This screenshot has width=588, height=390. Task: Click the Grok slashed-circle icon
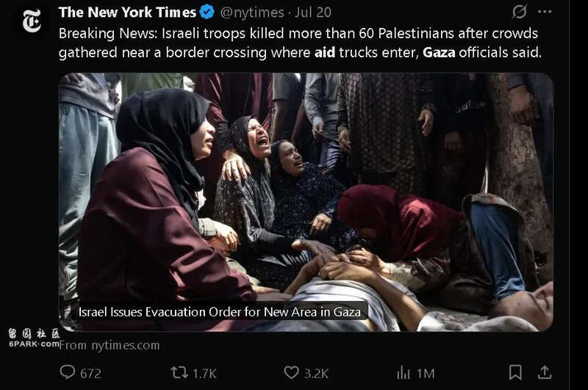pyautogui.click(x=520, y=12)
